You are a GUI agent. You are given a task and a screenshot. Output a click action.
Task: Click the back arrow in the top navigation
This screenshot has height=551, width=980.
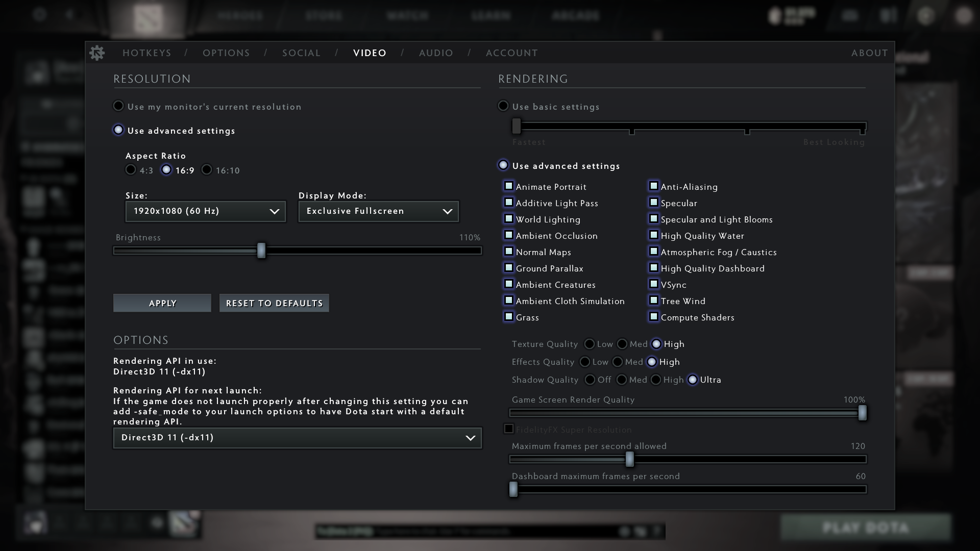tap(70, 15)
